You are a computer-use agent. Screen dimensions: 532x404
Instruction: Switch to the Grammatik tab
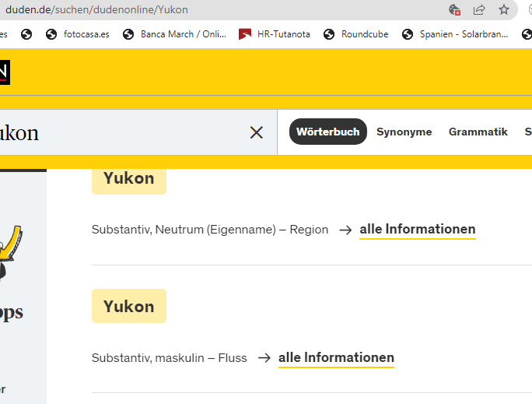click(478, 132)
